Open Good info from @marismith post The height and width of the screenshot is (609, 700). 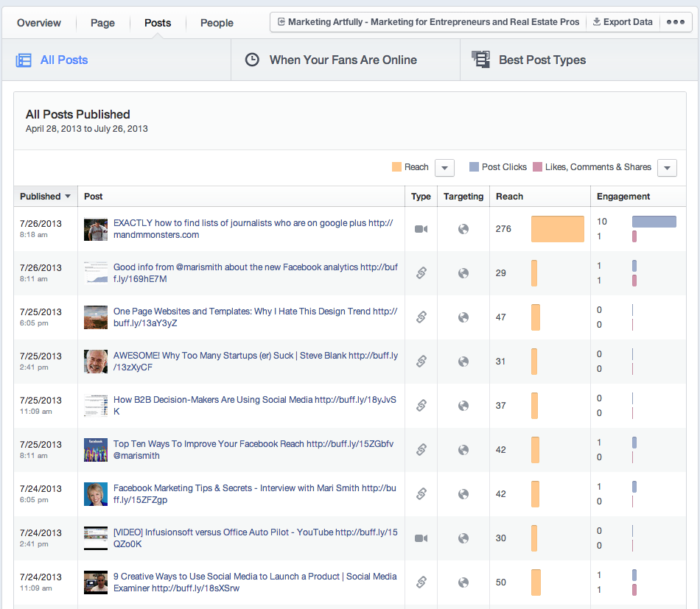coord(256,273)
